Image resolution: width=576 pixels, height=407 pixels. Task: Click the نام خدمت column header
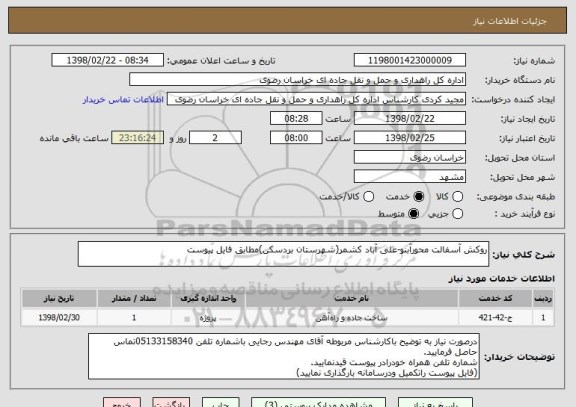pyautogui.click(x=352, y=298)
